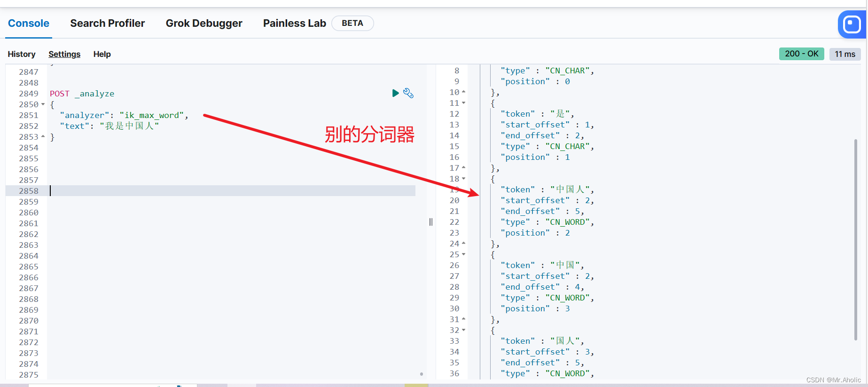
Task: Click "type" : "CN_CHAR" on output line 15
Action: tap(547, 146)
